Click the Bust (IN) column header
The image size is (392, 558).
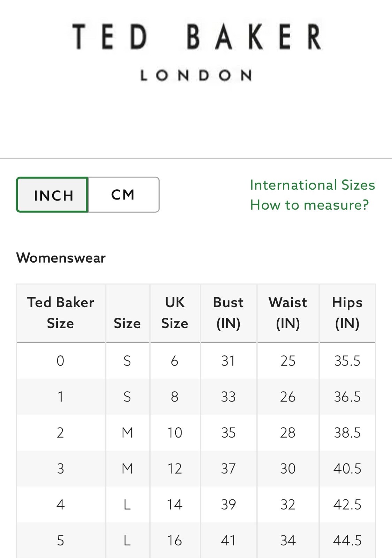pos(229,313)
